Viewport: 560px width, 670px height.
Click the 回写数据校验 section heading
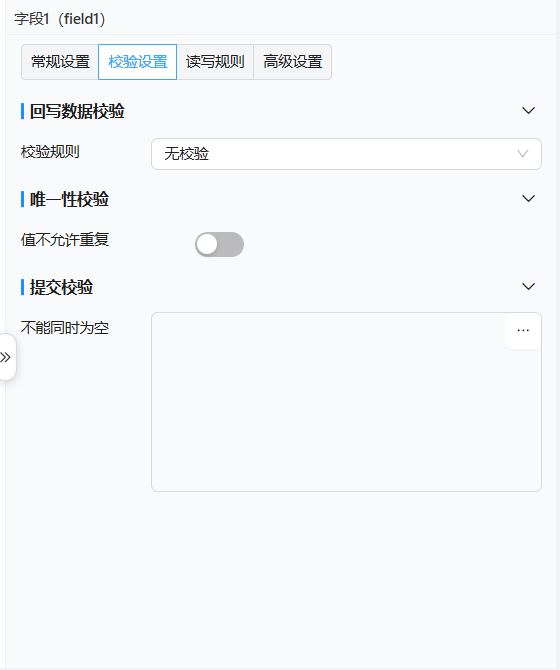[77, 111]
